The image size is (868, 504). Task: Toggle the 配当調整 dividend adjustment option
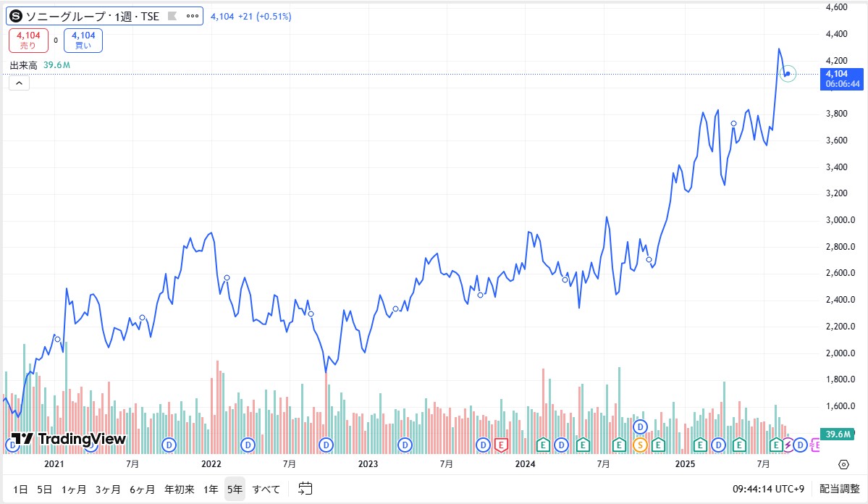834,489
